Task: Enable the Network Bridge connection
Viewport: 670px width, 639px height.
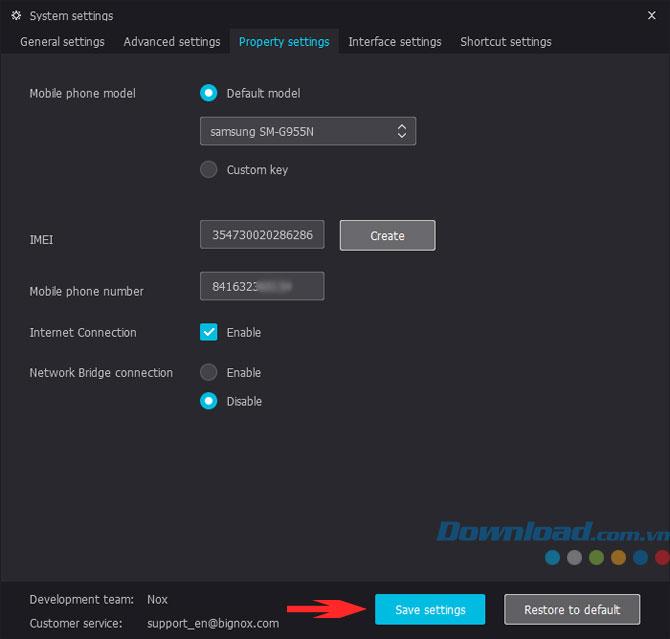Action: pyautogui.click(x=209, y=372)
